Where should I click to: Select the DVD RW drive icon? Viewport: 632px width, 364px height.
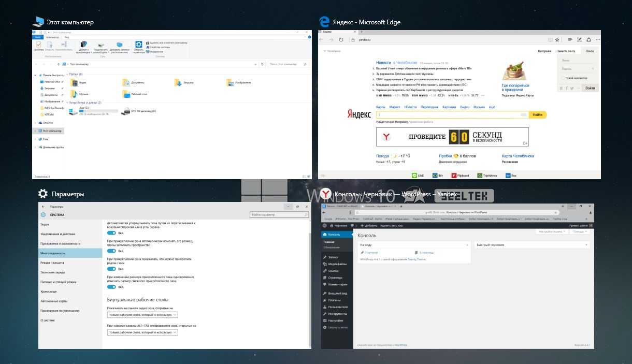click(125, 111)
